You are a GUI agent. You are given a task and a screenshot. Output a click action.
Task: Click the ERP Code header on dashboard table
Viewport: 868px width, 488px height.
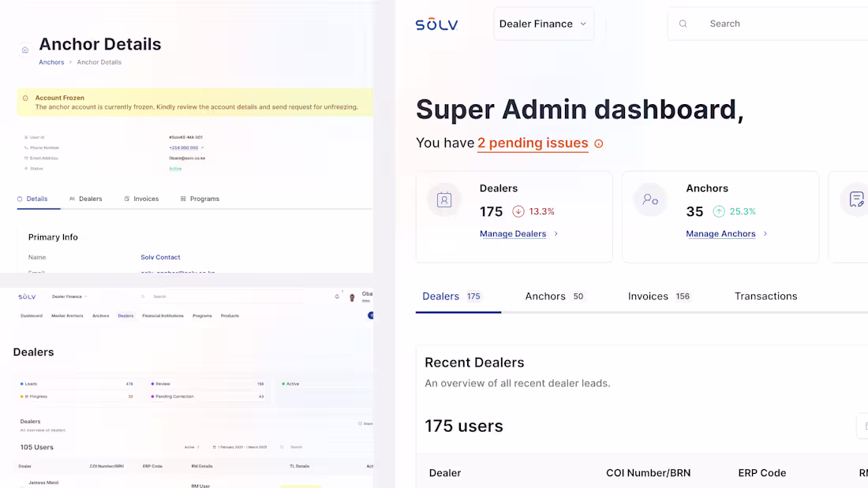pyautogui.click(x=761, y=473)
